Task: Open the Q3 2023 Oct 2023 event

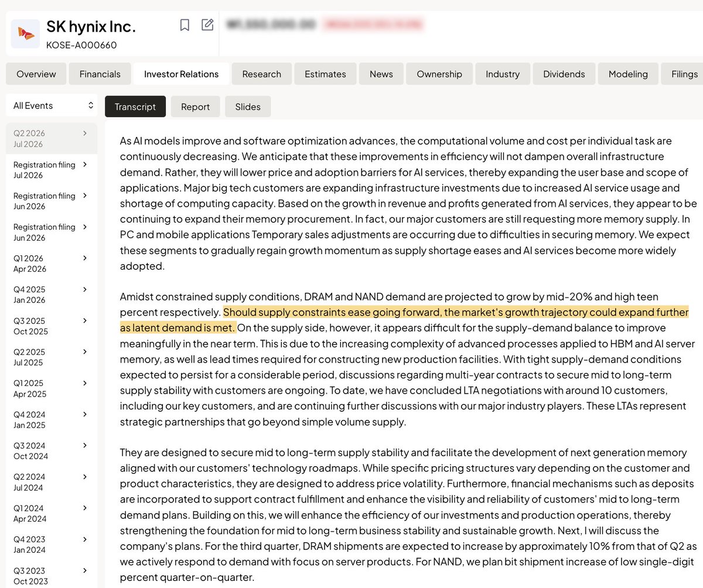Action: tap(52, 576)
